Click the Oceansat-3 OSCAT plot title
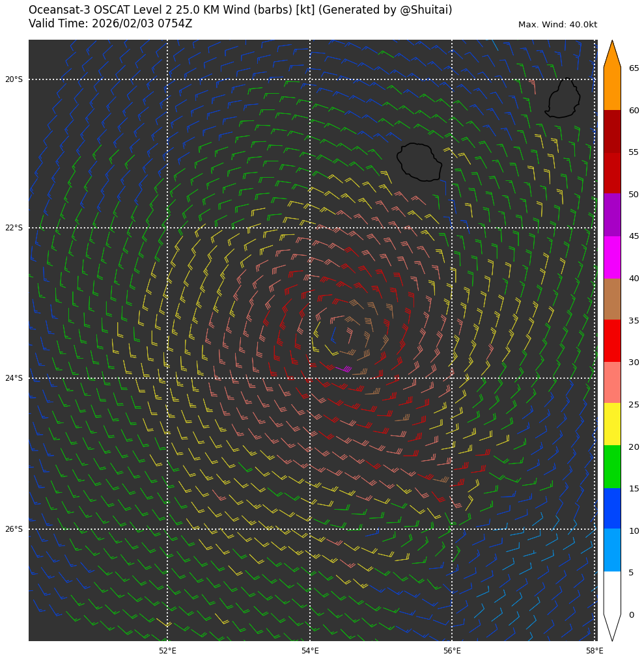644x660 pixels. tap(240, 10)
